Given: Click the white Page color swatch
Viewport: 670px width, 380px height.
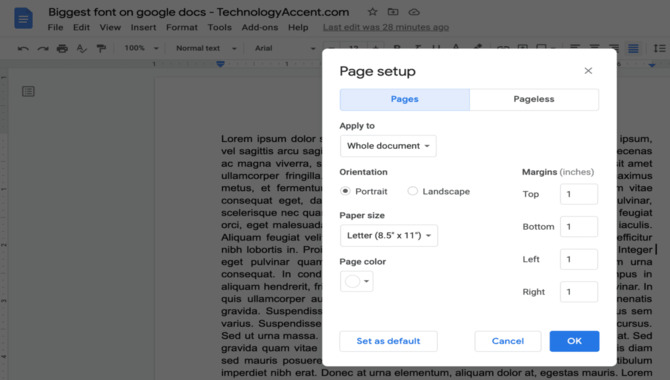Looking at the screenshot, I should [x=353, y=281].
